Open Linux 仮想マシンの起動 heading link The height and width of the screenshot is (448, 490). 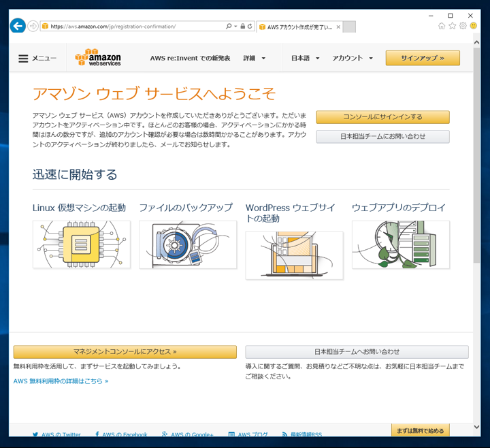79,208
